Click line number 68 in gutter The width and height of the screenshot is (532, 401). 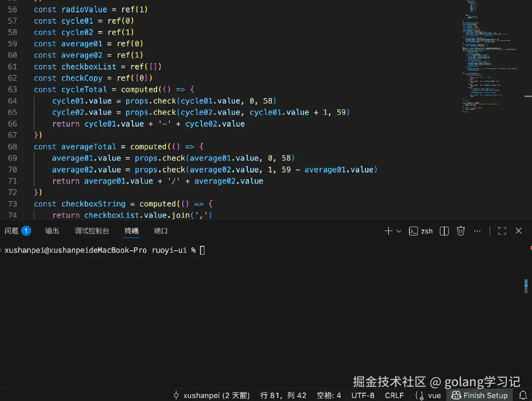click(x=12, y=147)
